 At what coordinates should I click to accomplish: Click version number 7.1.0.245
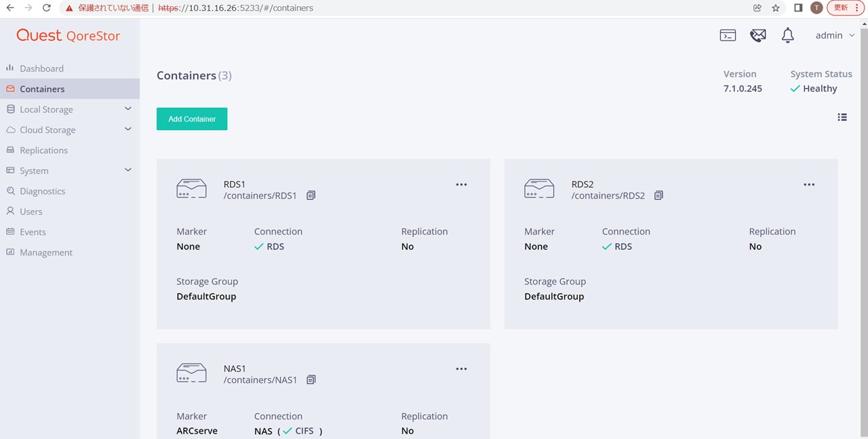click(x=743, y=89)
